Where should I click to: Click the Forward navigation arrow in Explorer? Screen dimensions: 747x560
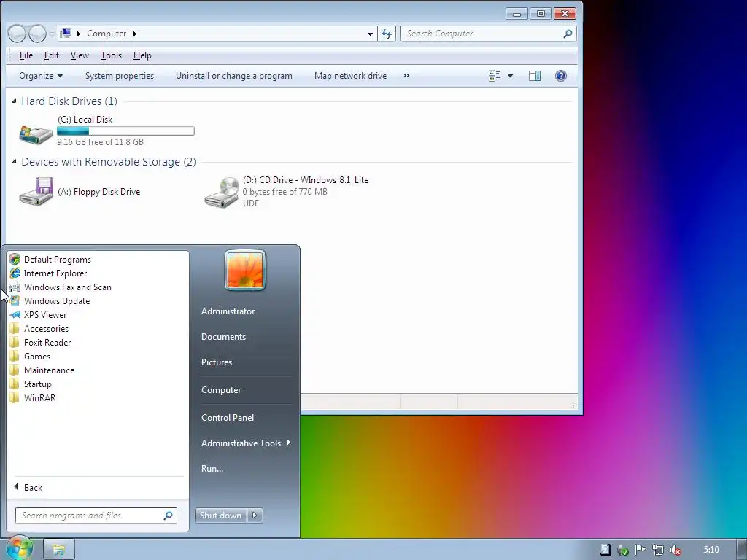pyautogui.click(x=38, y=34)
